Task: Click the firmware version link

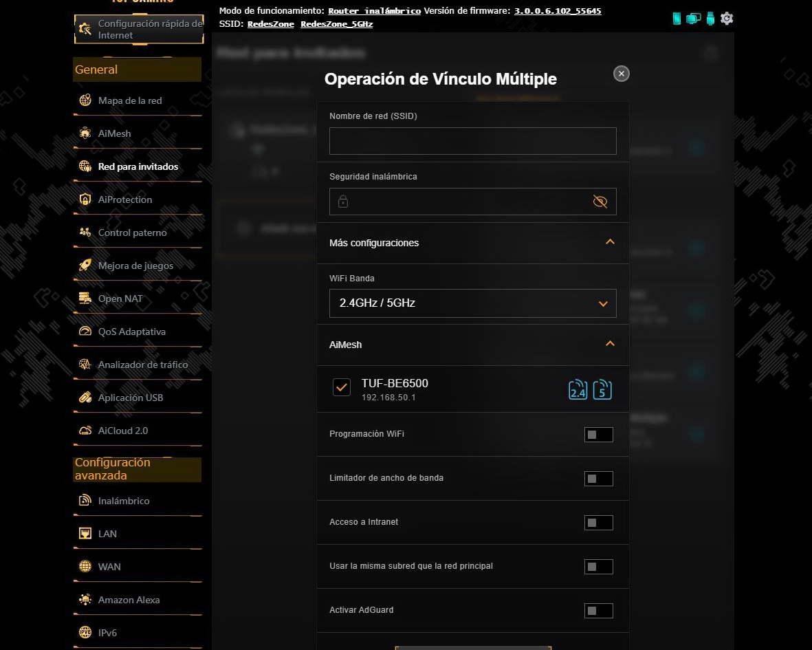Action: click(558, 11)
